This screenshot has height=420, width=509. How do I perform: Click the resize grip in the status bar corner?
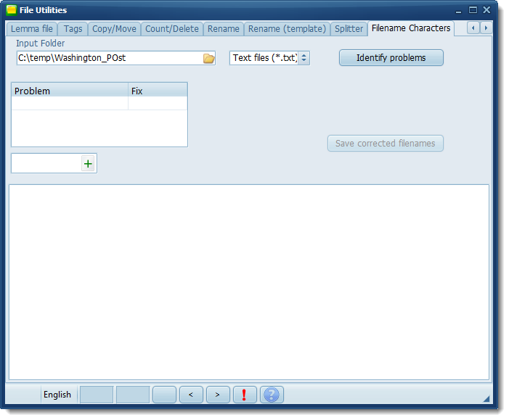486,399
